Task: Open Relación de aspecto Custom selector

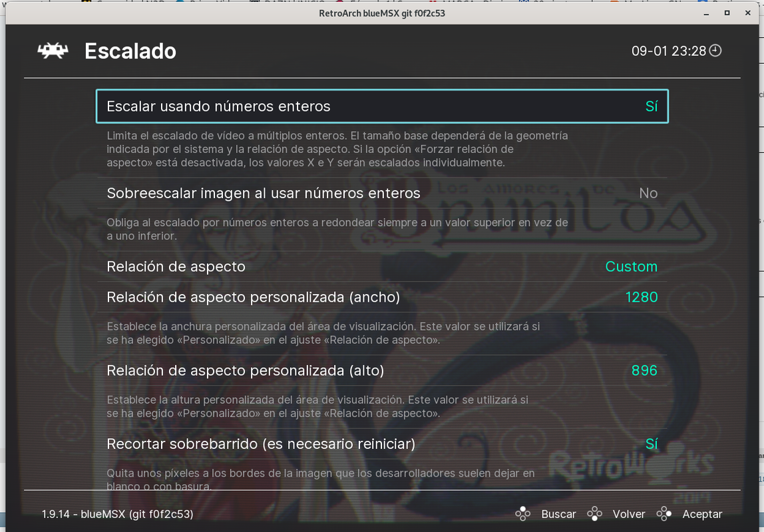Action: click(382, 267)
